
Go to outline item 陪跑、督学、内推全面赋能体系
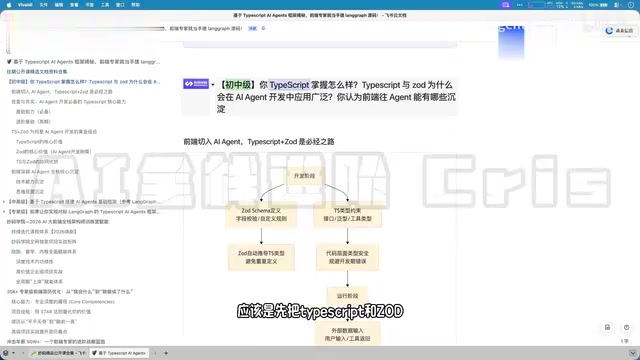[x=44, y=251]
